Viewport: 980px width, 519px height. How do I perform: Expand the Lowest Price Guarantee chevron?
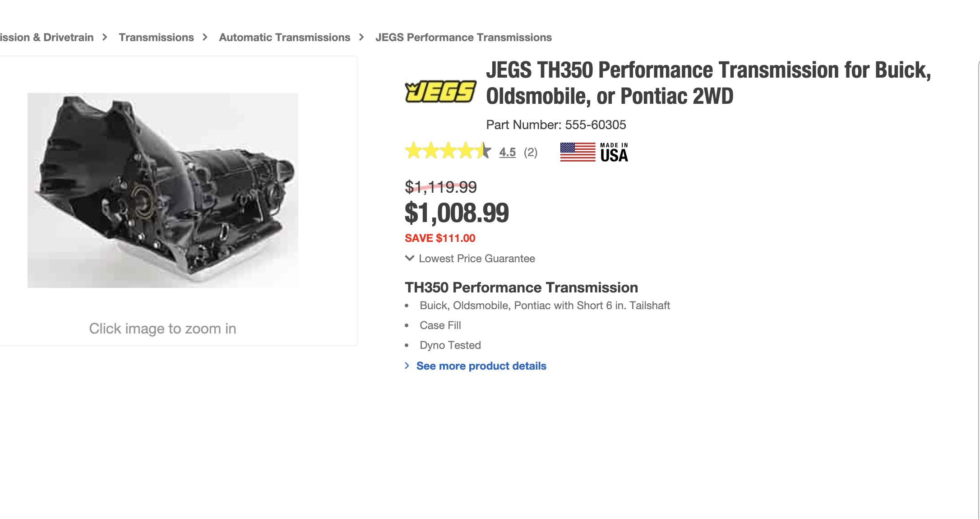pyautogui.click(x=410, y=259)
